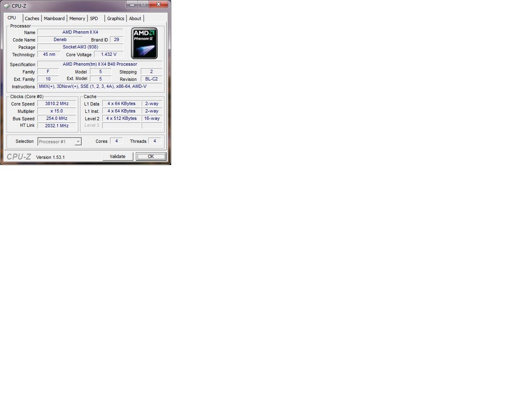Click the Level 2 value 4 x 512 KBytes

(x=122, y=119)
